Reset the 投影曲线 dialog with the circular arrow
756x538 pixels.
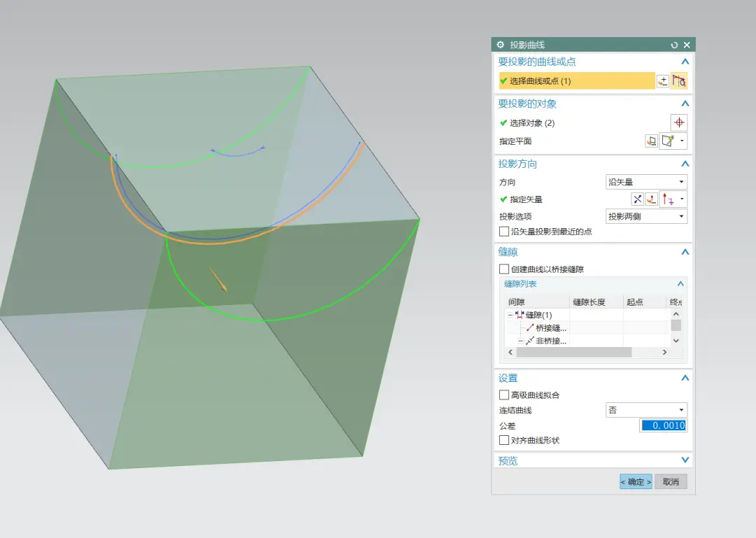pos(674,45)
